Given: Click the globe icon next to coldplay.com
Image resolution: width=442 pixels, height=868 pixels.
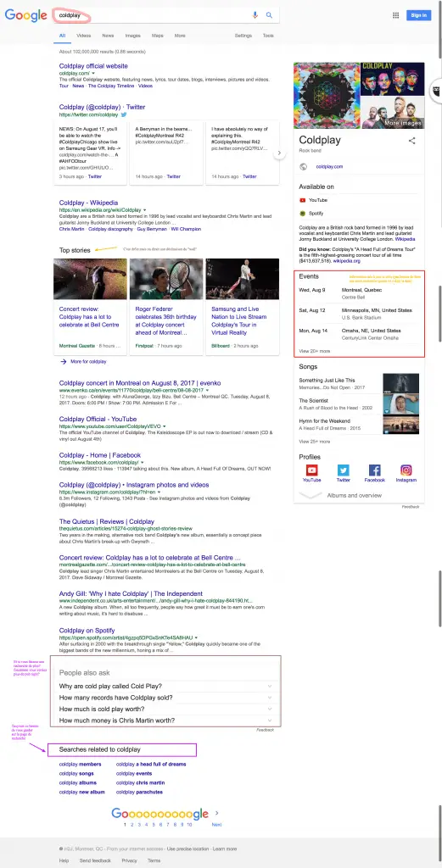Looking at the screenshot, I should (x=303, y=167).
